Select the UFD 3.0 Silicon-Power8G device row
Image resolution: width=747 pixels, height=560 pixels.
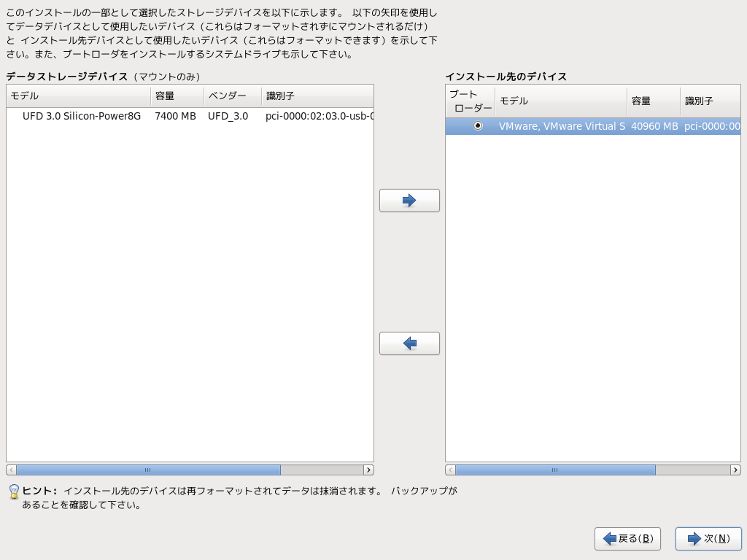[82, 116]
